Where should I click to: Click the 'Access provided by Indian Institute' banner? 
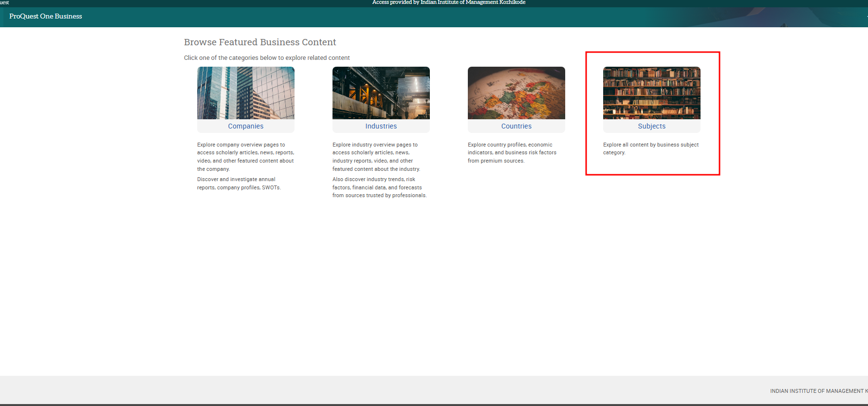coord(448,3)
